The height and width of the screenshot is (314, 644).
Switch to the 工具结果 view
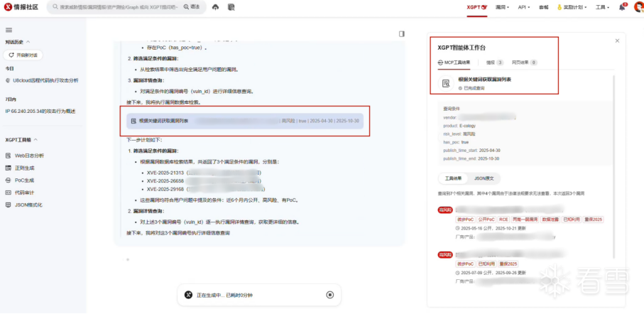[454, 179]
